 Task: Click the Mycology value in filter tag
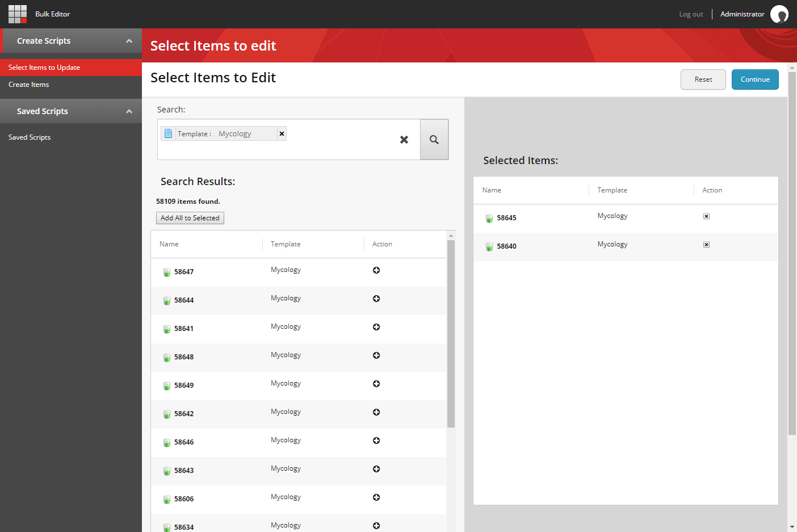(235, 134)
